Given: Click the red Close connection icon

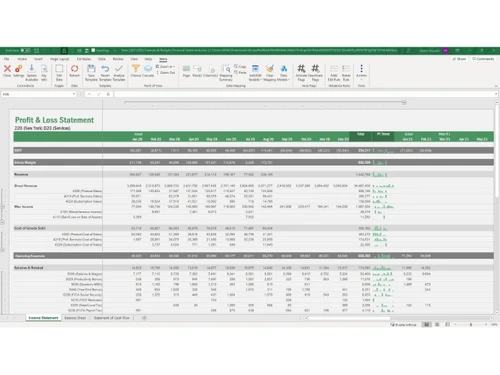Looking at the screenshot, I should (x=7, y=69).
